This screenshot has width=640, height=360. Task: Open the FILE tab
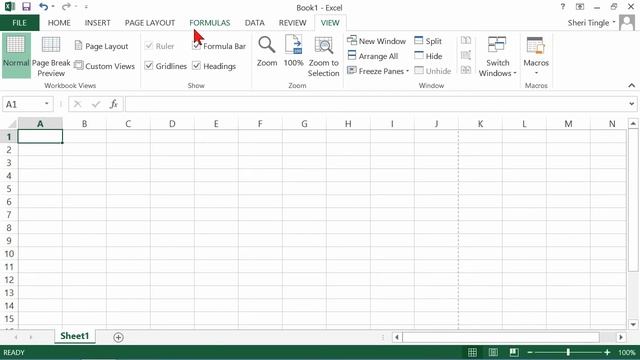click(19, 23)
